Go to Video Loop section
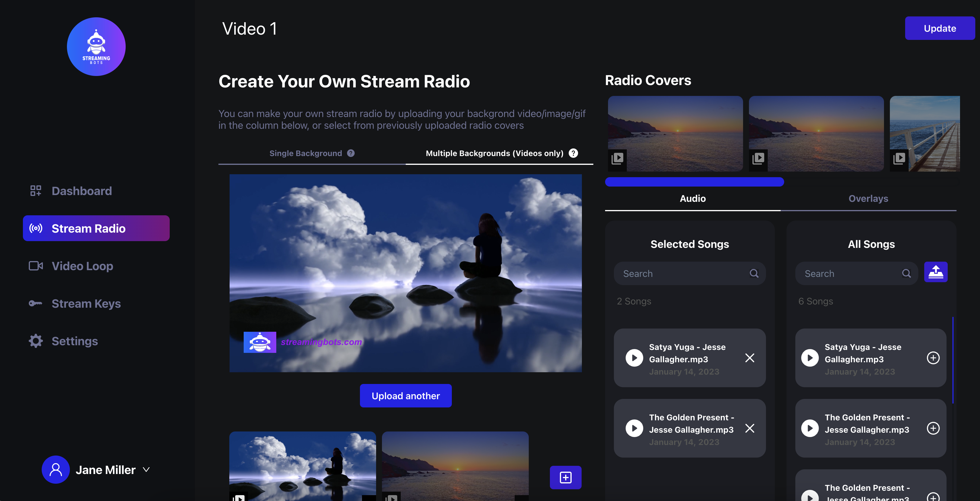The image size is (980, 501). pos(96,266)
